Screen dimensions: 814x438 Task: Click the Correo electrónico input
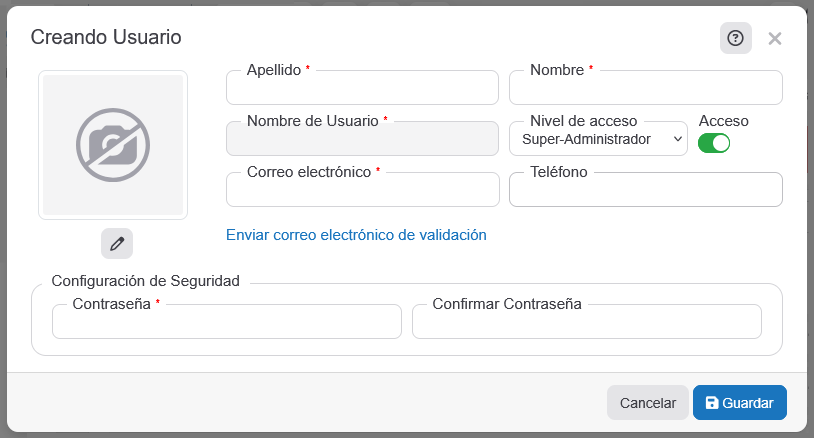[x=362, y=191]
